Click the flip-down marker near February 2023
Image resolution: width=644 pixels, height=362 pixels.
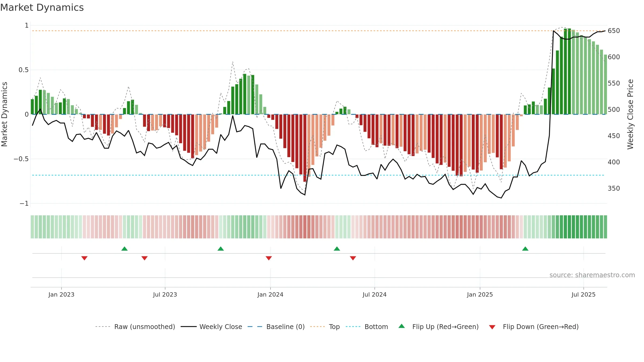(x=84, y=258)
